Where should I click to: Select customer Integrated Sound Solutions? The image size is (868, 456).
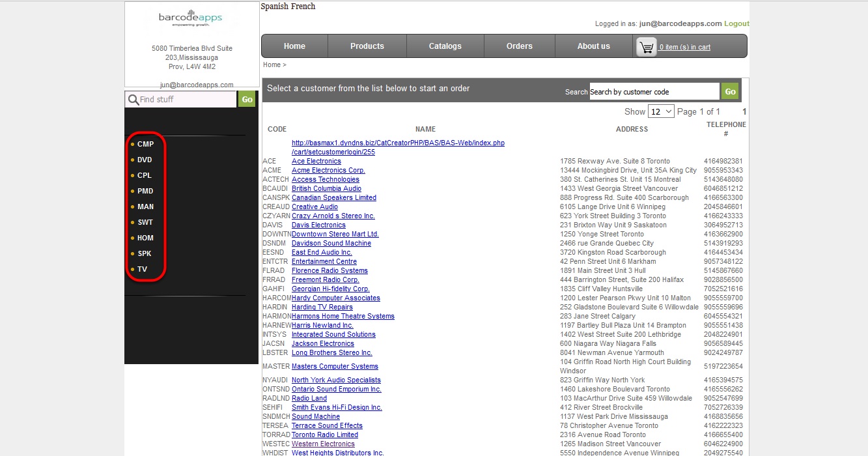pos(333,334)
